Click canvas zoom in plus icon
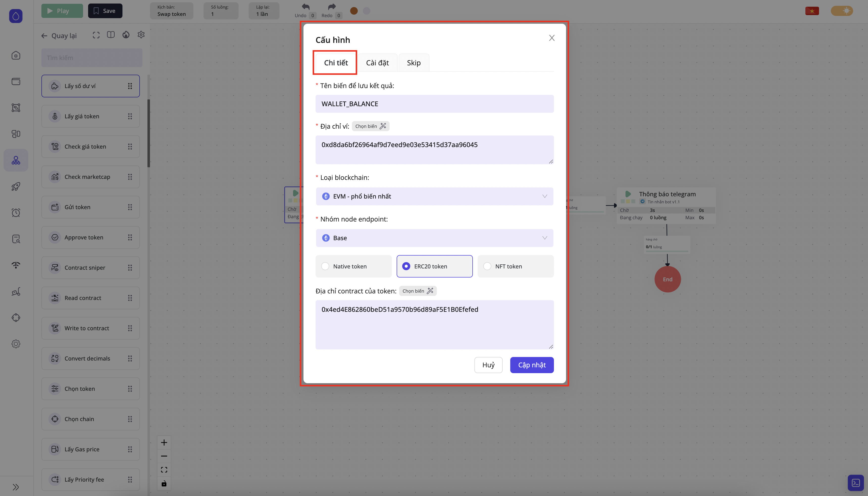The width and height of the screenshot is (868, 496). [164, 443]
